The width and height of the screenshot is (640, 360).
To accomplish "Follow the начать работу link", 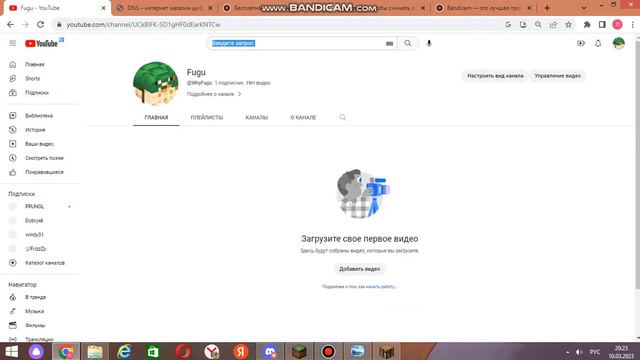I will [381, 287].
